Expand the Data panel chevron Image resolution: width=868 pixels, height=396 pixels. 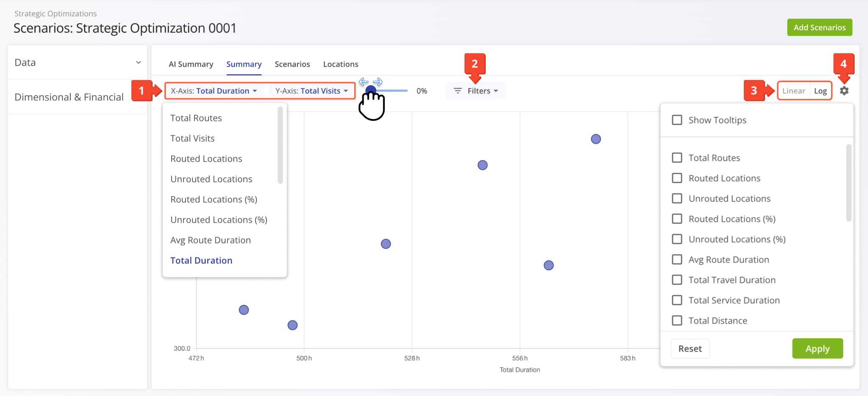pyautogui.click(x=138, y=62)
